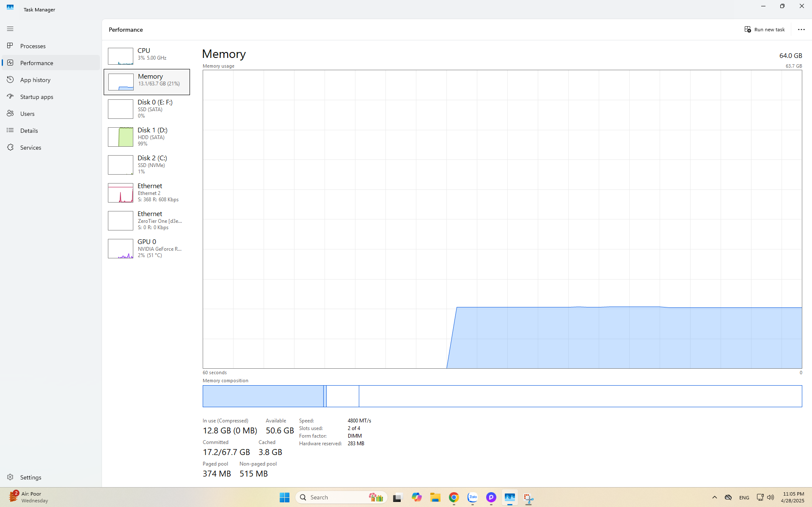Select GPU 0 NVIDIA GeForce entry
Viewport: 812px width, 507px height.
[147, 249]
